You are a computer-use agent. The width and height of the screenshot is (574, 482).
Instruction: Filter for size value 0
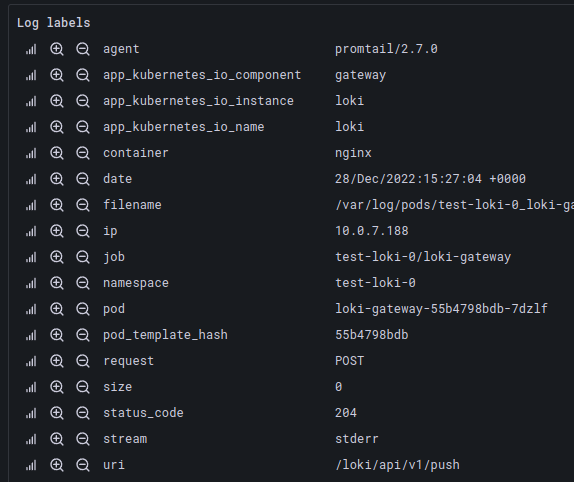(x=57, y=387)
